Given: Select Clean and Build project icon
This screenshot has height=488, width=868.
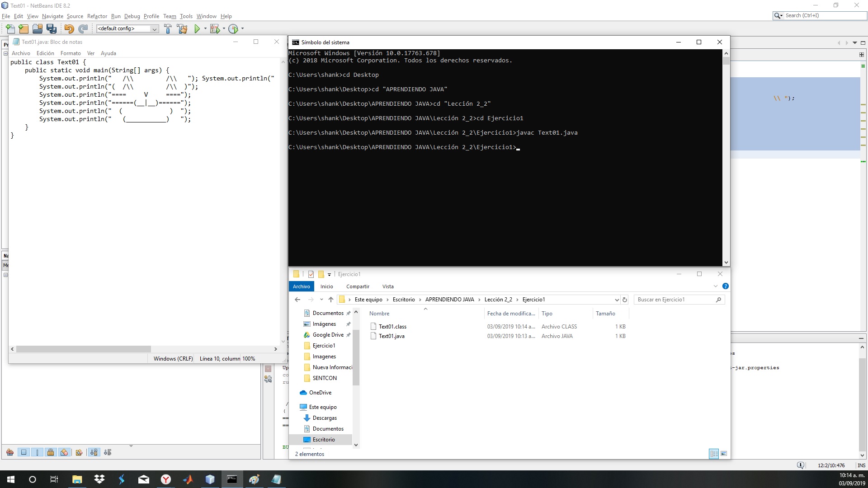Looking at the screenshot, I should [x=182, y=28].
